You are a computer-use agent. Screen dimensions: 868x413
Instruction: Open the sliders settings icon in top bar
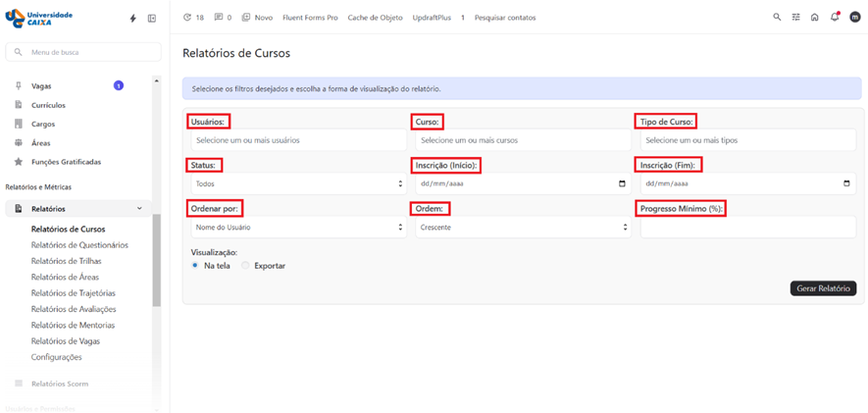coord(796,18)
